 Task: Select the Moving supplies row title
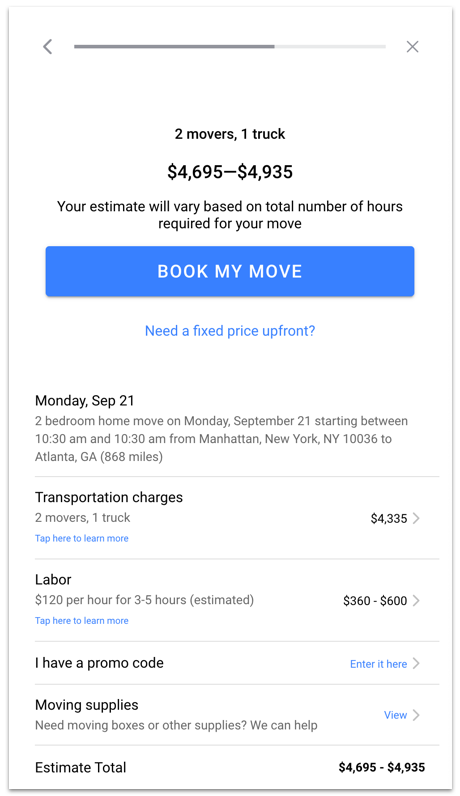(x=87, y=705)
